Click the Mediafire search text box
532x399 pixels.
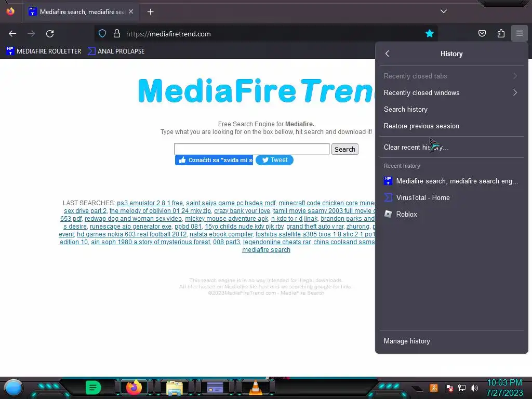(x=251, y=149)
